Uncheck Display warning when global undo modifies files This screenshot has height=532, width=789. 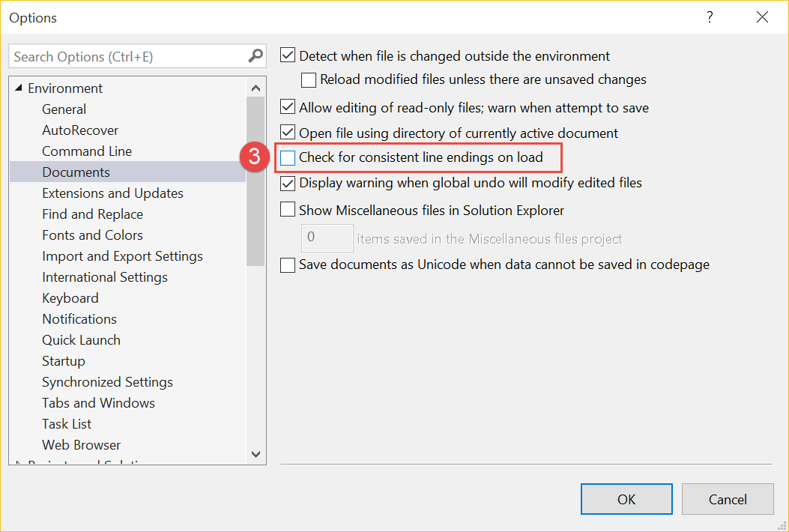click(287, 183)
